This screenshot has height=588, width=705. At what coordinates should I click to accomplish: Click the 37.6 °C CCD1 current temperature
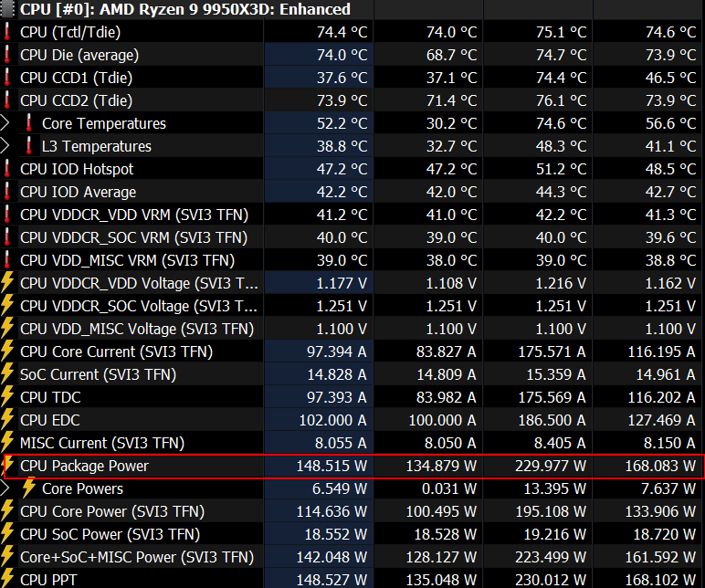click(342, 78)
